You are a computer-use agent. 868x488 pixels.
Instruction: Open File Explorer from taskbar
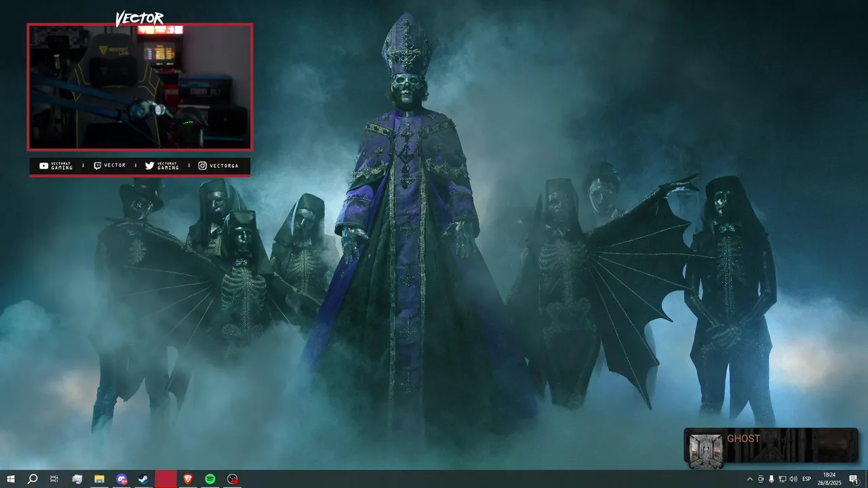pyautogui.click(x=99, y=479)
